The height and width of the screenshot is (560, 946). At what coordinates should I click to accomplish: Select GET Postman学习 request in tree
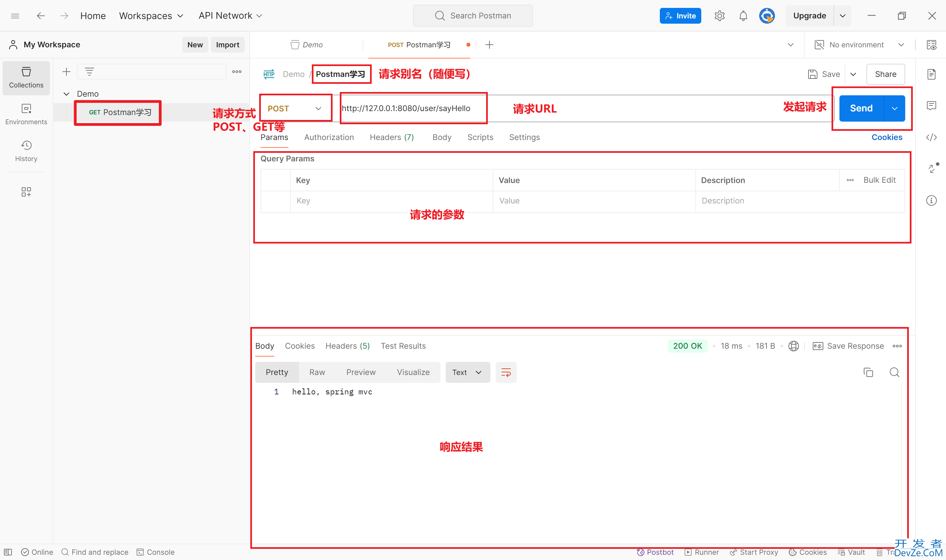pyautogui.click(x=120, y=112)
